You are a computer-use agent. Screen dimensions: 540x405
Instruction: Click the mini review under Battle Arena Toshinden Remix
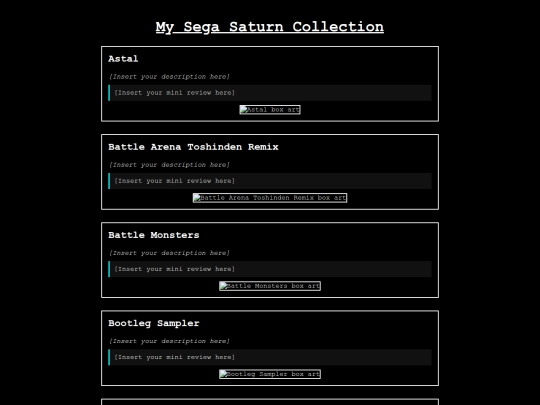coord(270,181)
